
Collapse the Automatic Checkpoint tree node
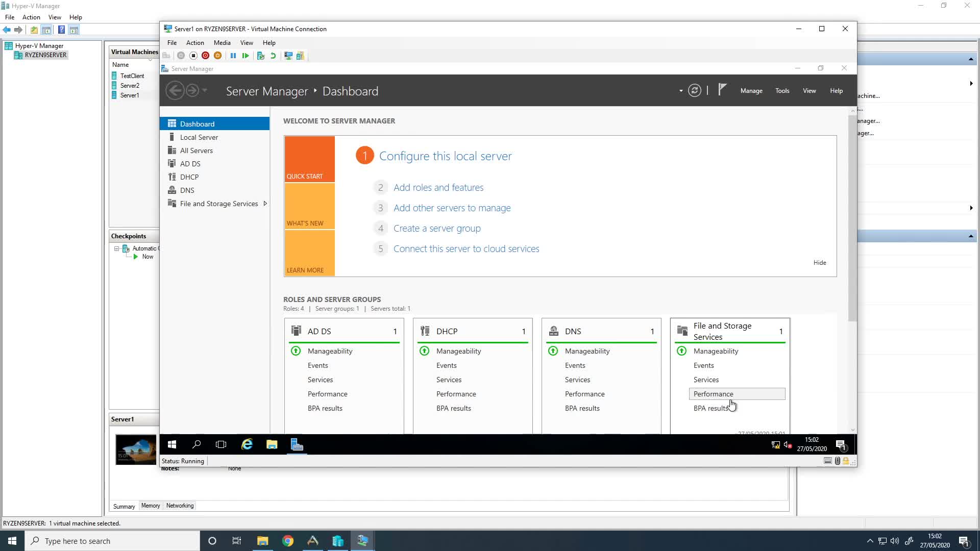(116, 248)
